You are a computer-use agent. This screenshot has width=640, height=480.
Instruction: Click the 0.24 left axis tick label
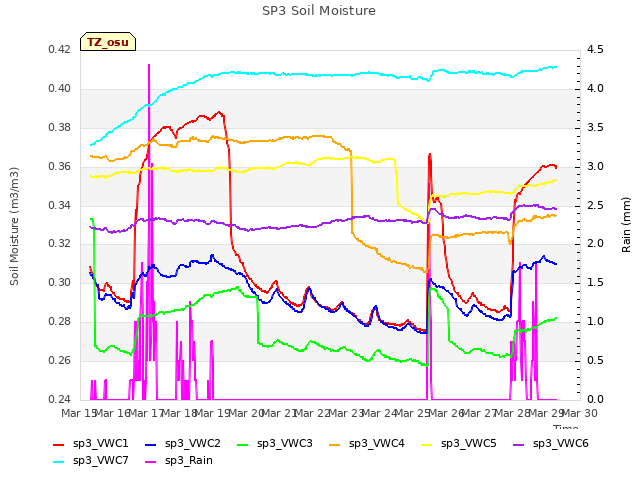coord(59,399)
